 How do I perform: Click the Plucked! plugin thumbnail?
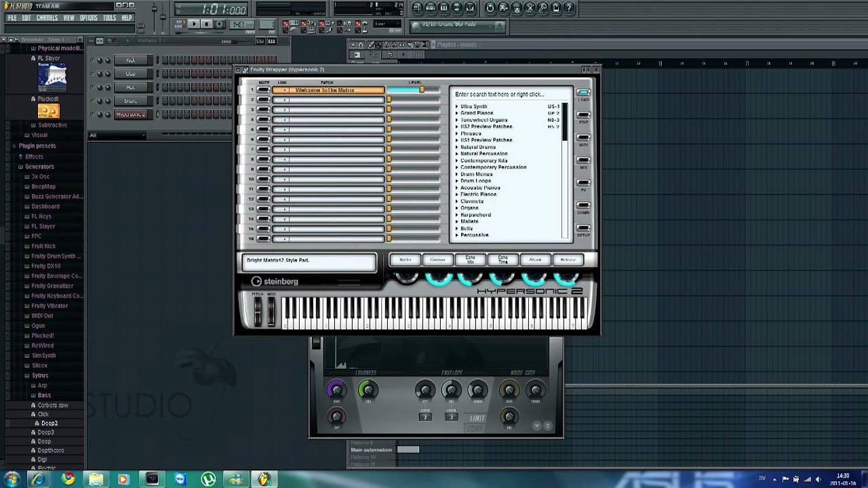[48, 111]
